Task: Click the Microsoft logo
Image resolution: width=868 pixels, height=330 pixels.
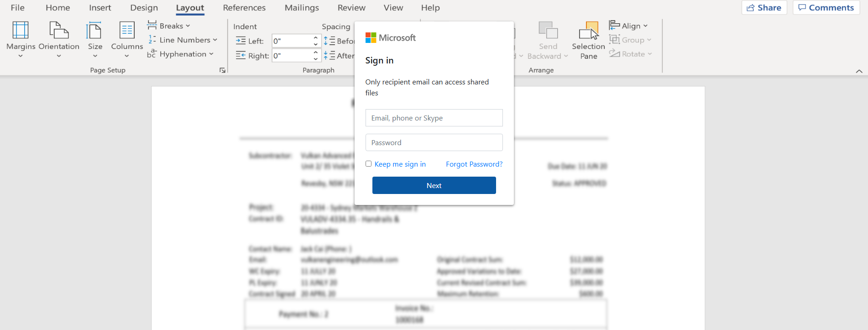Action: pyautogui.click(x=391, y=37)
